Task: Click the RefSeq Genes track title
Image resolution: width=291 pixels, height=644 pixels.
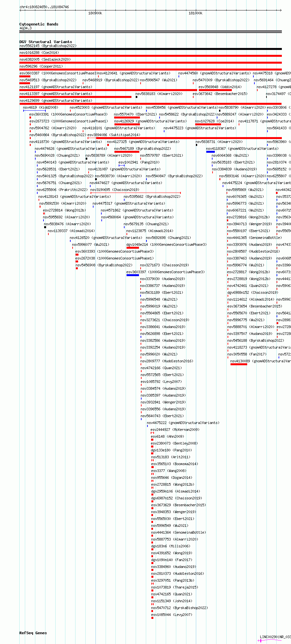Action: click(33, 633)
